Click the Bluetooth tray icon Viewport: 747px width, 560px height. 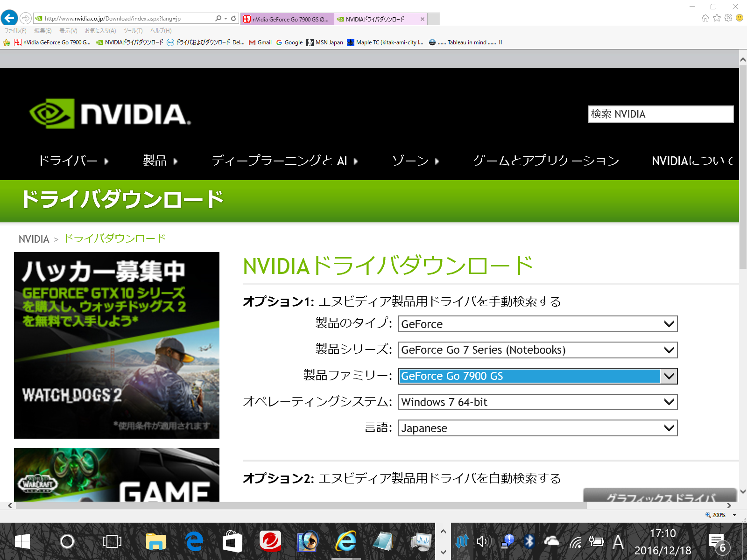click(529, 541)
